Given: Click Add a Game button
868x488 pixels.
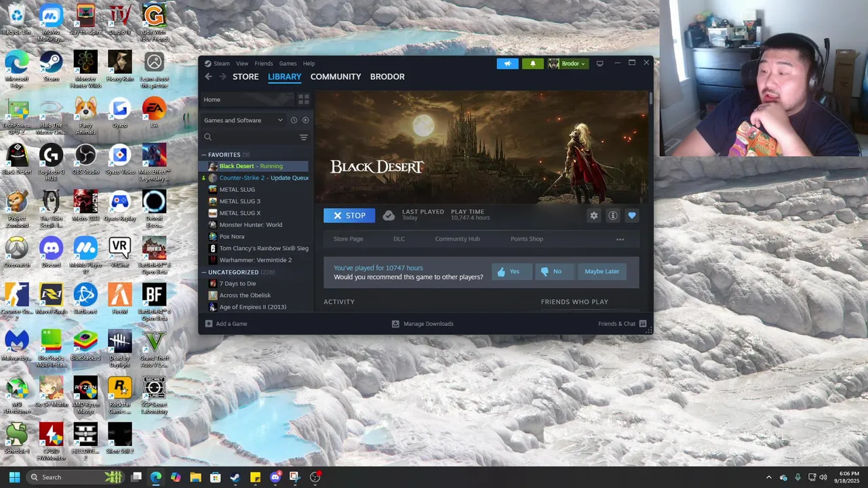Looking at the screenshot, I should point(226,324).
